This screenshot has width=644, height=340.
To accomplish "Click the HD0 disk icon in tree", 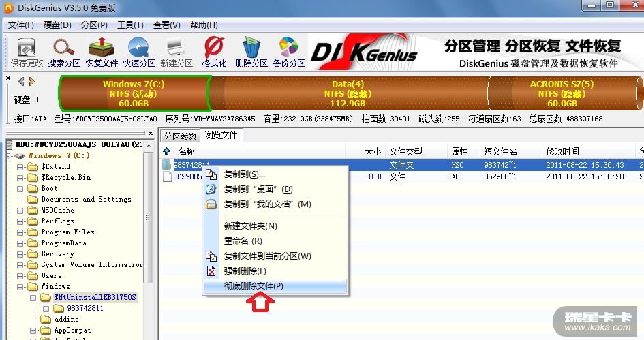I will pyautogui.click(x=10, y=144).
